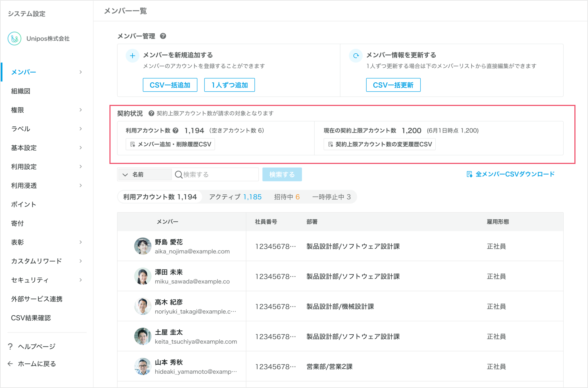Click the 社員番号 column header
The height and width of the screenshot is (388, 588).
pyautogui.click(x=266, y=222)
